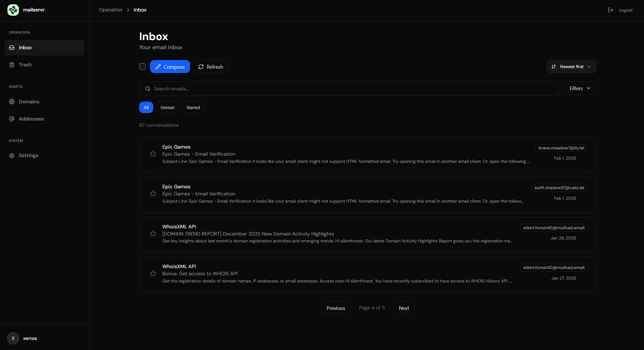Click the search magnifier icon
644x350 pixels.
pos(147,89)
